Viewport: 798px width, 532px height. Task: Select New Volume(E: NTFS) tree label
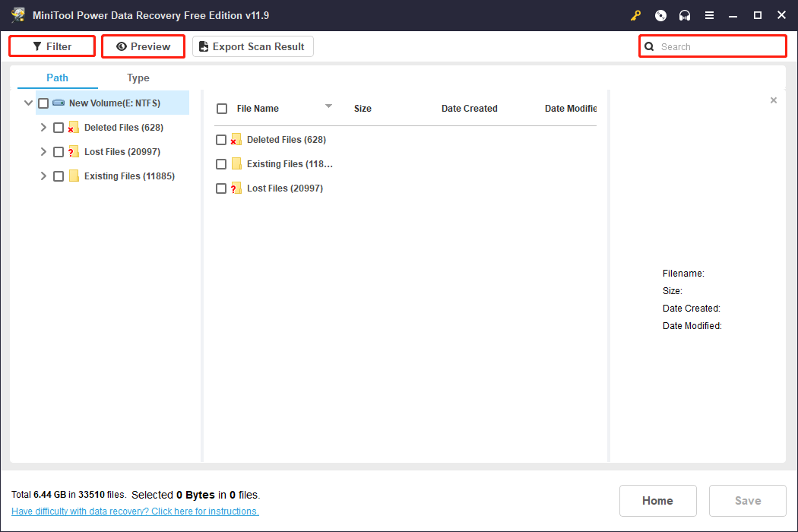(x=115, y=103)
